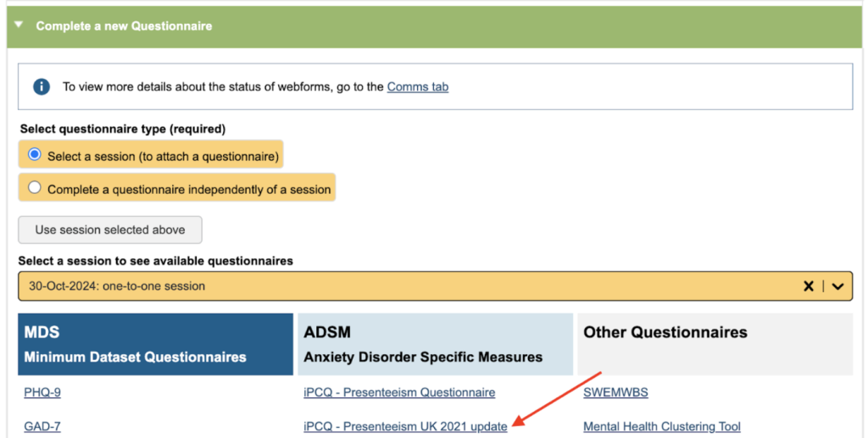
Task: Collapse the Complete a new Questionnaire section
Action: pos(19,26)
